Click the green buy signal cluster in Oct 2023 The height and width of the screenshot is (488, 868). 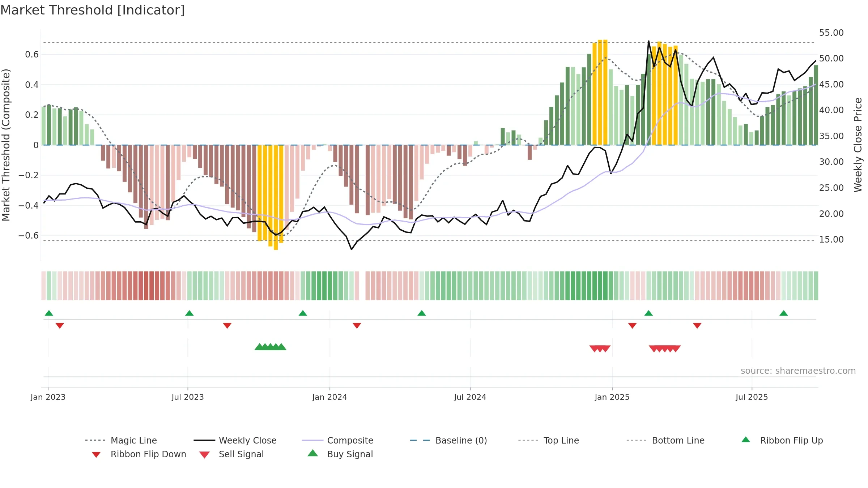click(x=270, y=347)
